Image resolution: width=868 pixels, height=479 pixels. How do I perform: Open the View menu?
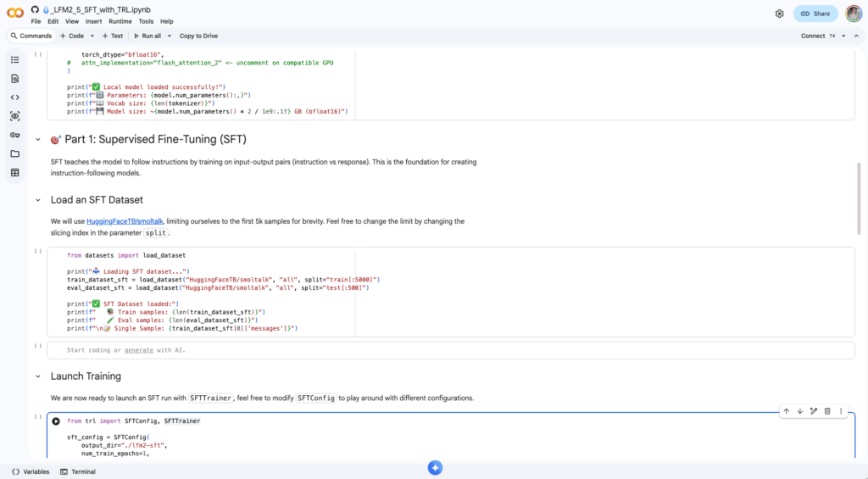tap(72, 21)
